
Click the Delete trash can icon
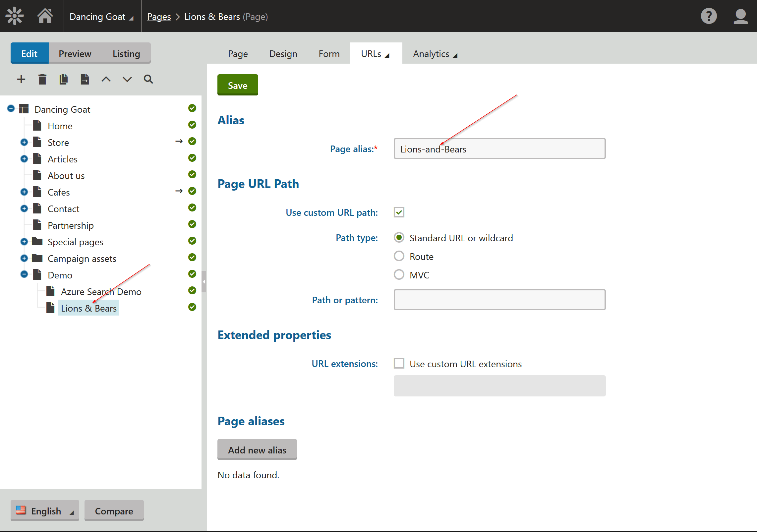[42, 79]
